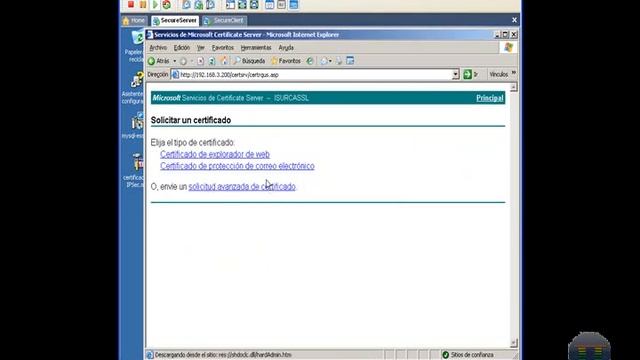
Task: Close the VMware tab with the X
Action: pyautogui.click(x=514, y=20)
